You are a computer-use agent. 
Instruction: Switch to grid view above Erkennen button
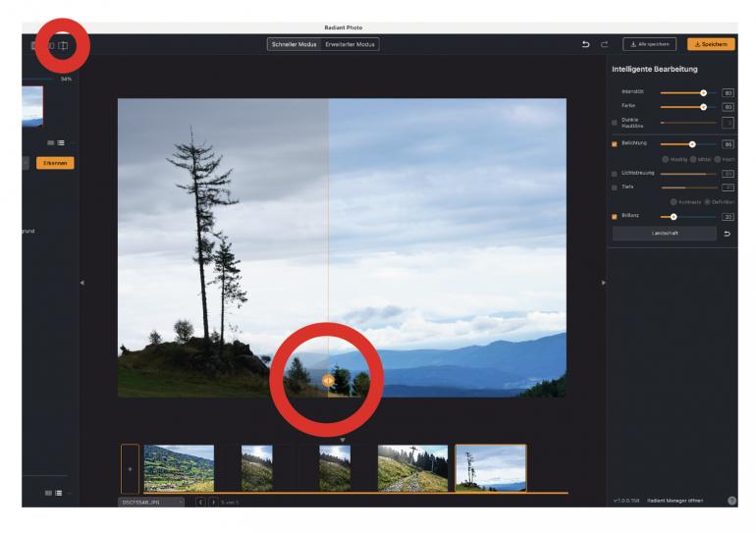point(51,143)
